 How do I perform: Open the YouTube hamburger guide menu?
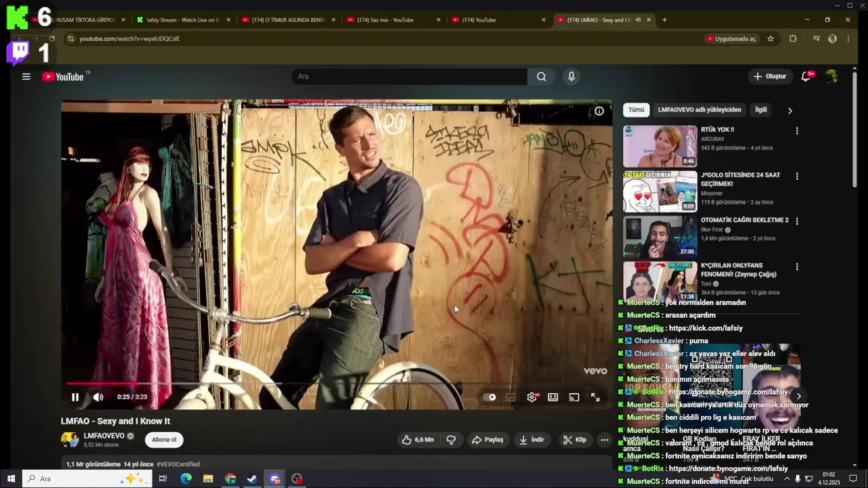click(x=26, y=77)
